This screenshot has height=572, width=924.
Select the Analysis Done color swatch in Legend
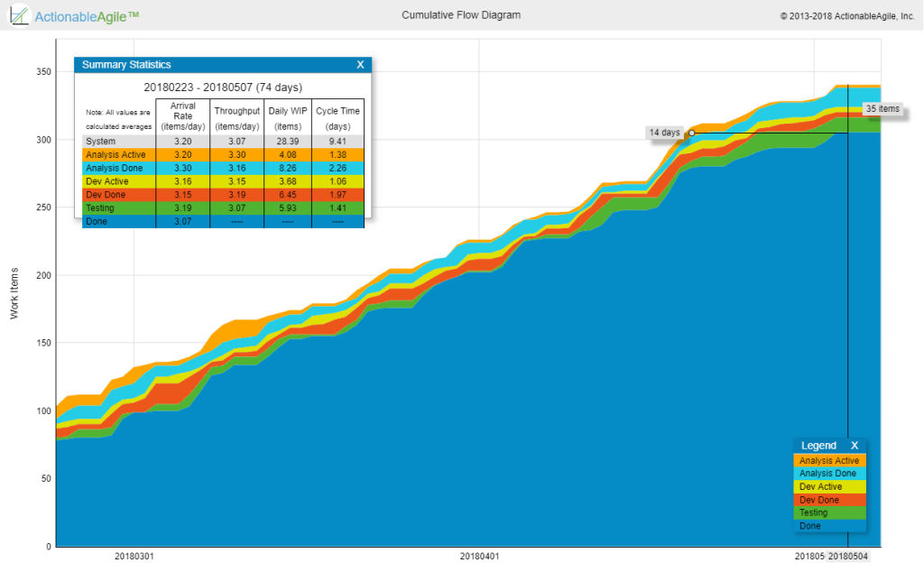pyautogui.click(x=827, y=473)
